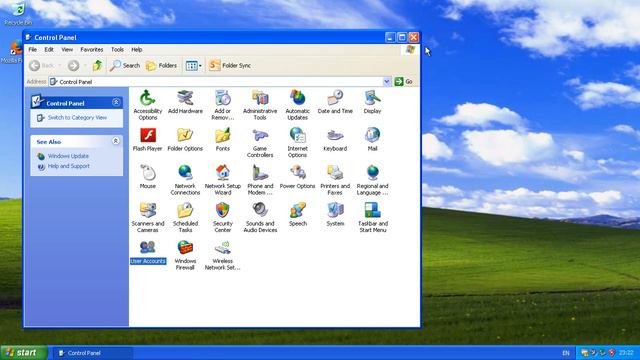The image size is (640, 360).
Task: Open Taskbar and Start Menu settings
Action: click(x=372, y=218)
